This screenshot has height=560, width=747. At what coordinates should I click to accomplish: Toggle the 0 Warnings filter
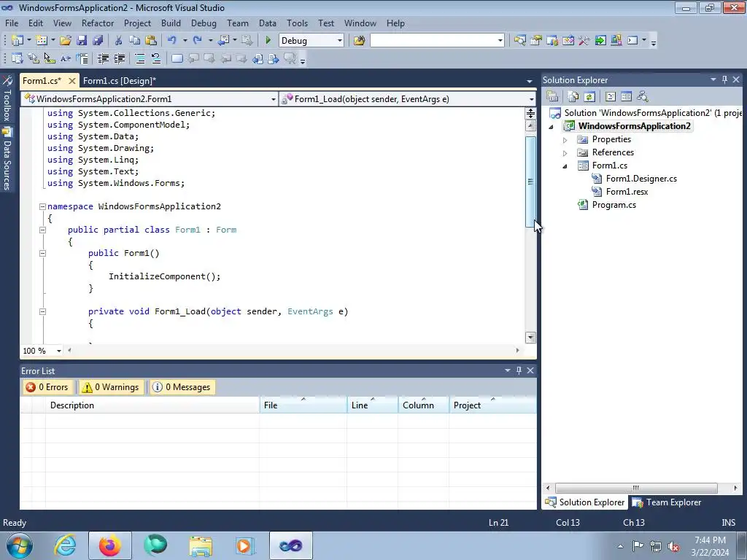coord(111,387)
